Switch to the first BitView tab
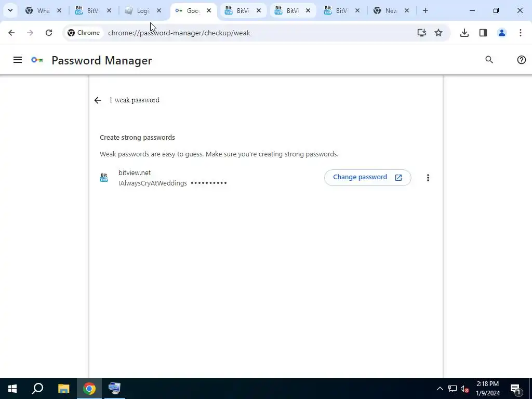Viewport: 532px width, 399px height. 93,10
